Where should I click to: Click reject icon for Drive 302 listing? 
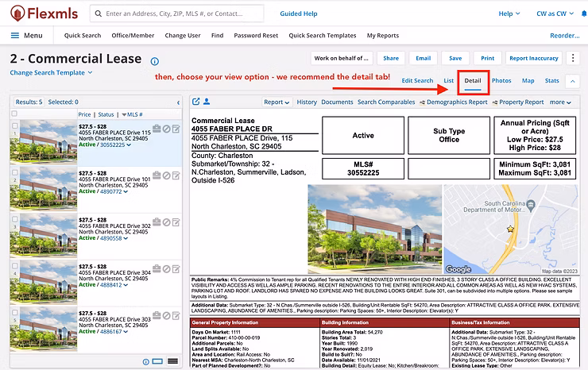click(167, 222)
